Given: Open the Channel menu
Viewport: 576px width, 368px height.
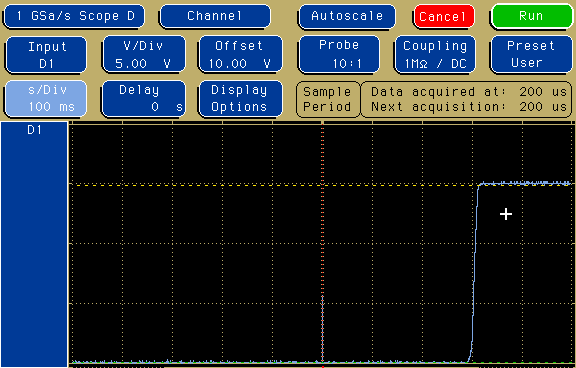Looking at the screenshot, I should coord(215,16).
